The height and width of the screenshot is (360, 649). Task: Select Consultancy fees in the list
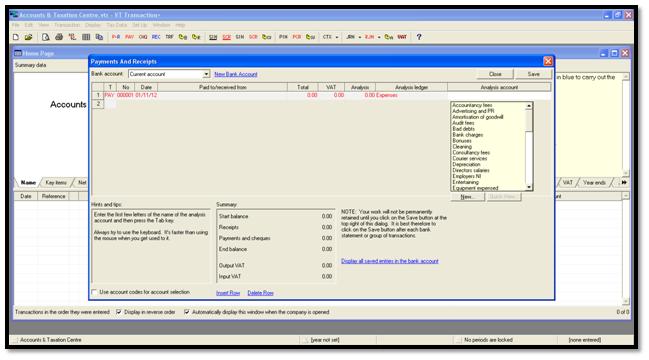tap(471, 153)
